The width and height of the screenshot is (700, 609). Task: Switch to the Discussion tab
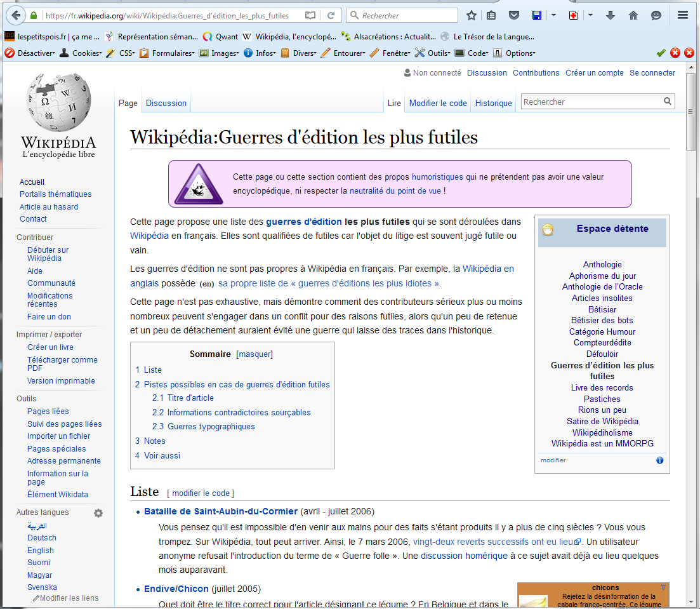point(166,104)
